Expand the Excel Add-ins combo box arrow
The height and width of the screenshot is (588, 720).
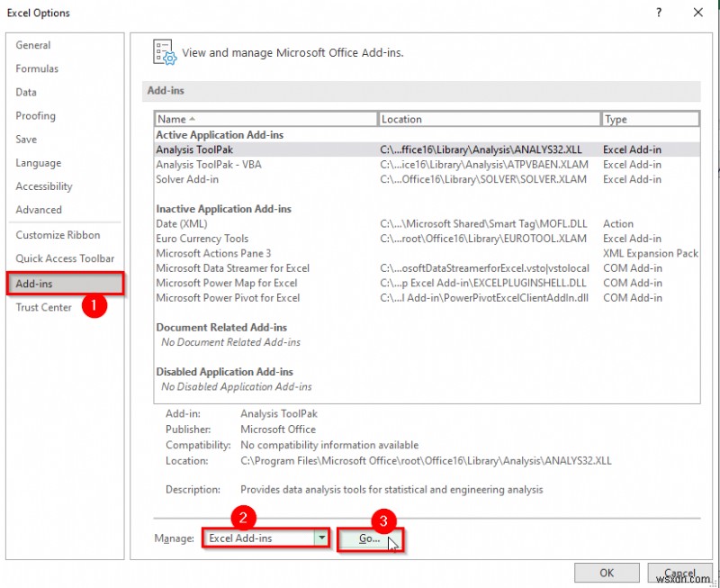point(321,538)
